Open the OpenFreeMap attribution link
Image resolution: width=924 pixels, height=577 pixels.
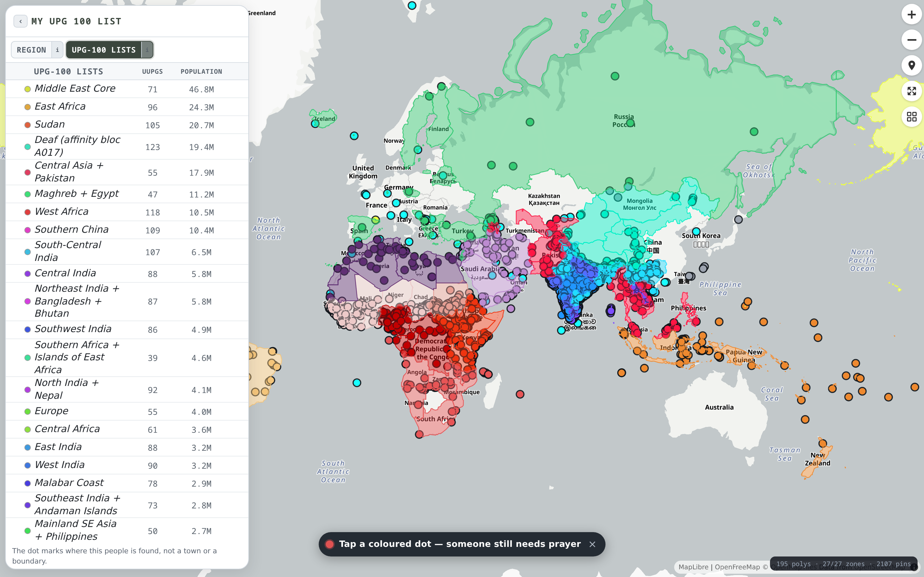tap(737, 567)
